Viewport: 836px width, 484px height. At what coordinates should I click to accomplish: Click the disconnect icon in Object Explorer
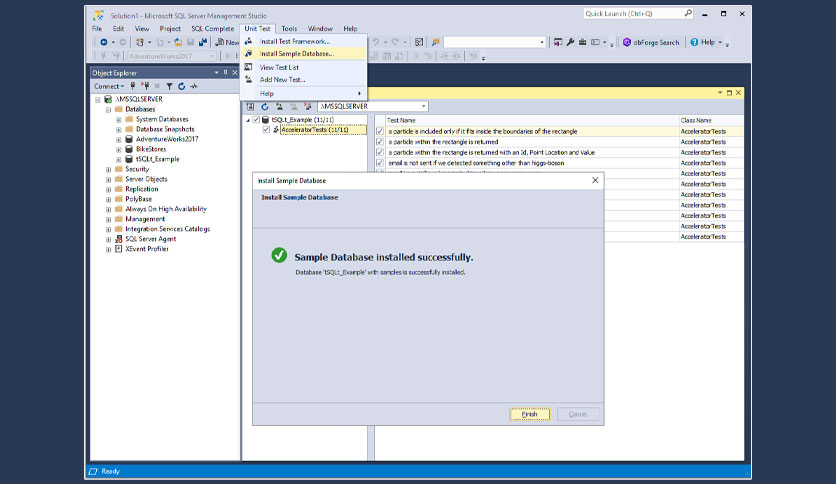[144, 86]
